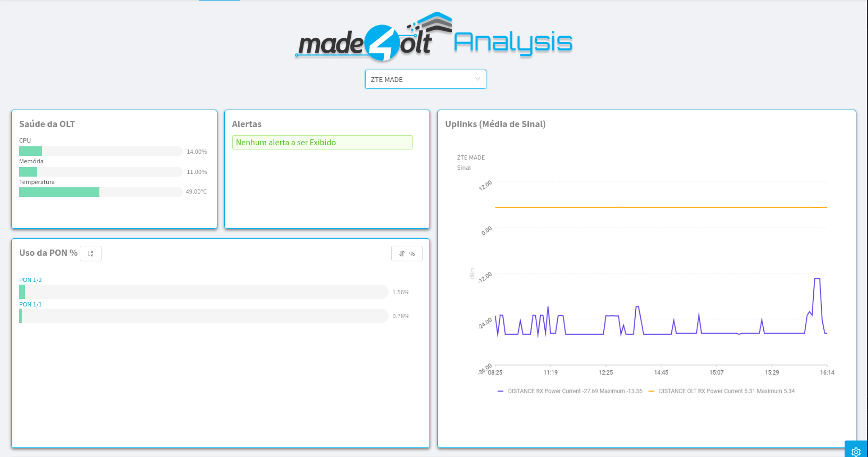This screenshot has height=457, width=868.
Task: Sort PON usage by percentage
Action: [x=407, y=254]
